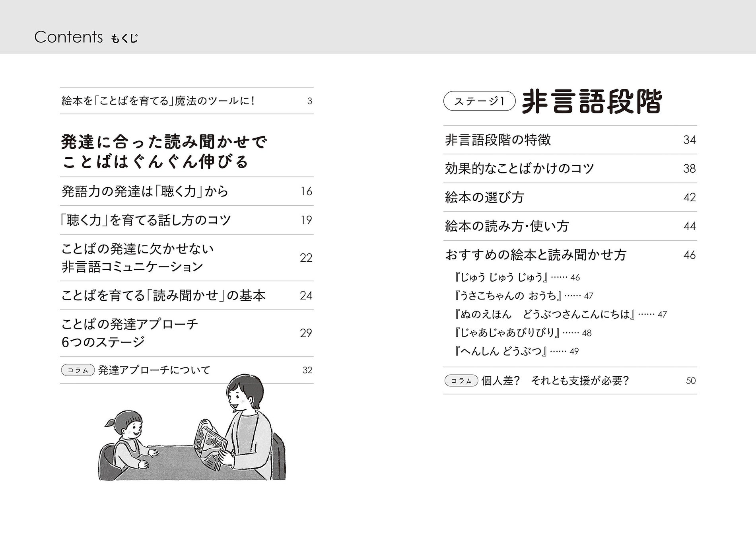Open entry 'ことばを育てる「読み聞かせ」の基本'
The width and height of the screenshot is (756, 537).
(163, 296)
